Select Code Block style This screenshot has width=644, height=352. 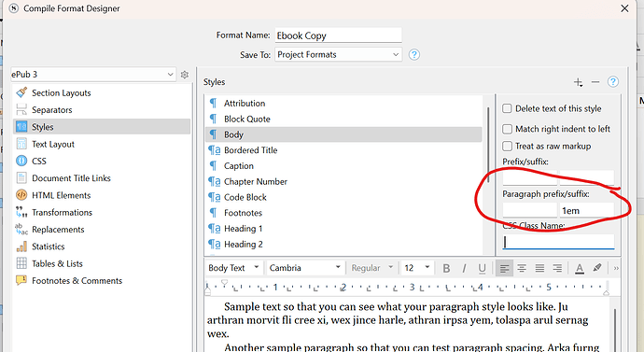click(343, 197)
